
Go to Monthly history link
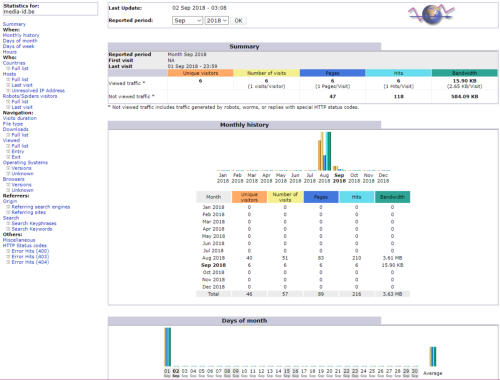tap(21, 35)
